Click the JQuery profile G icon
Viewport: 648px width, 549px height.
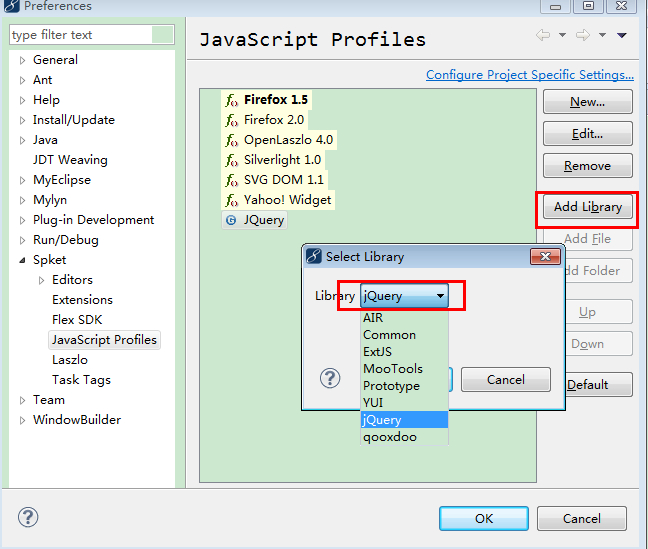(x=231, y=220)
